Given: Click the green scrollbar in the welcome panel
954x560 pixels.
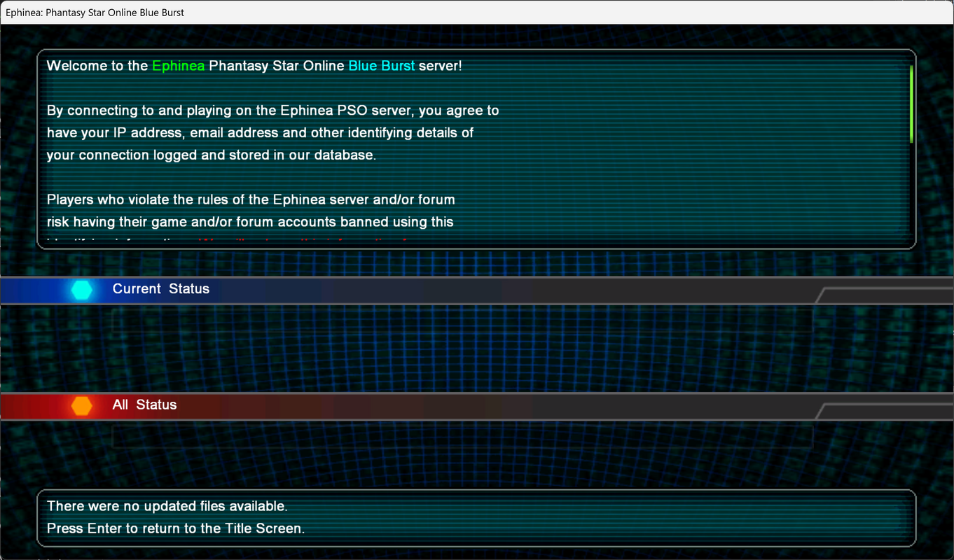Looking at the screenshot, I should click(911, 104).
